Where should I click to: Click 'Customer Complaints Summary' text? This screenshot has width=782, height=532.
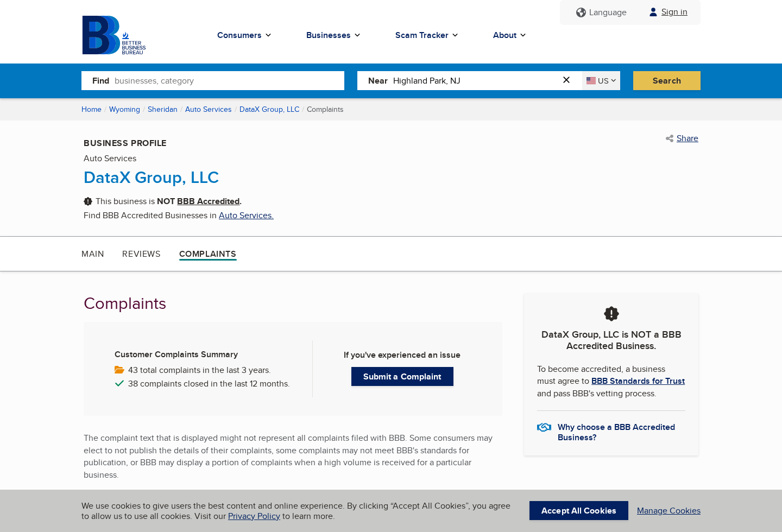(x=176, y=354)
